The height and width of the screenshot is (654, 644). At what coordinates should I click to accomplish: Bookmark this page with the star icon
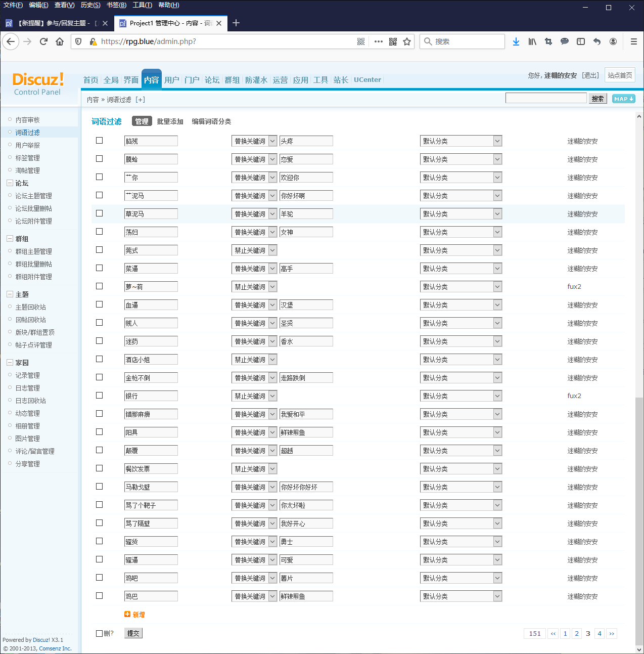pyautogui.click(x=407, y=41)
